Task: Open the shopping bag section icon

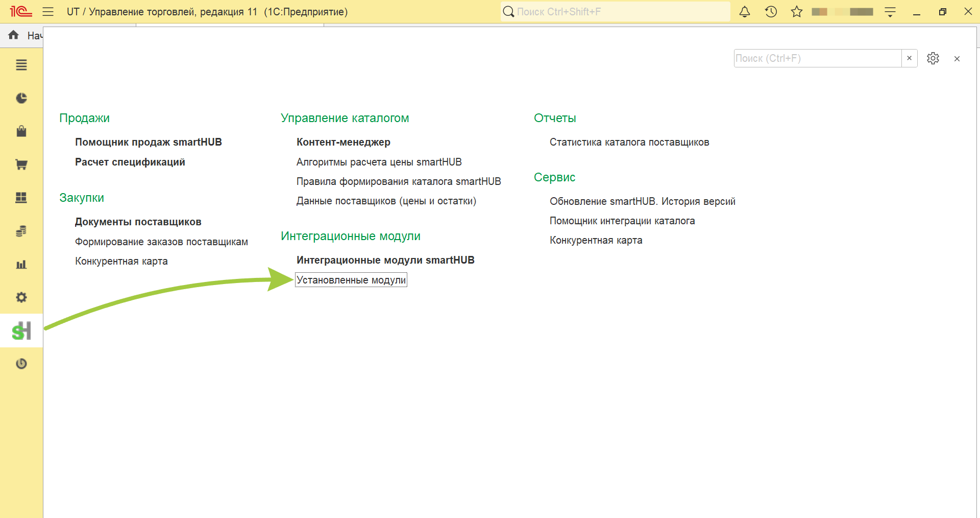Action: 21,131
